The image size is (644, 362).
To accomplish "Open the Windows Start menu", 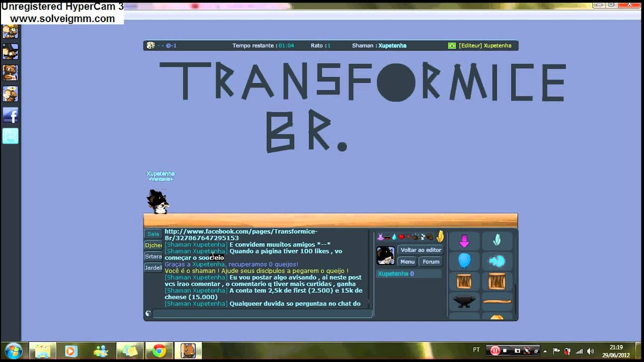I will [x=13, y=350].
